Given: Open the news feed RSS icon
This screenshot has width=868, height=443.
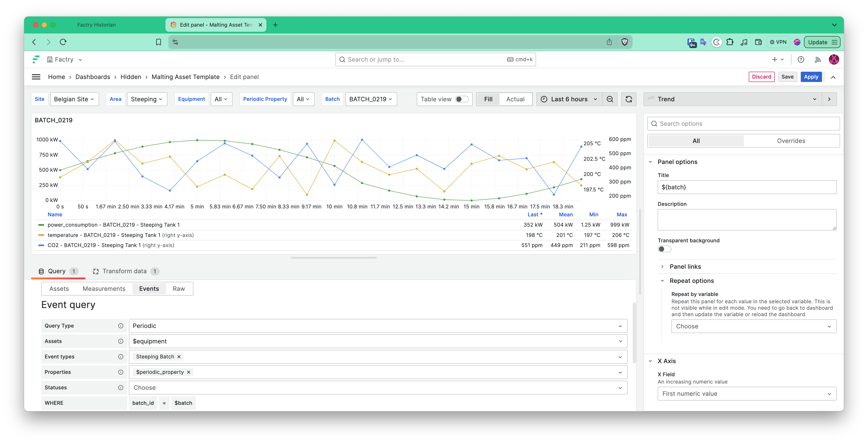Looking at the screenshot, I should point(818,60).
